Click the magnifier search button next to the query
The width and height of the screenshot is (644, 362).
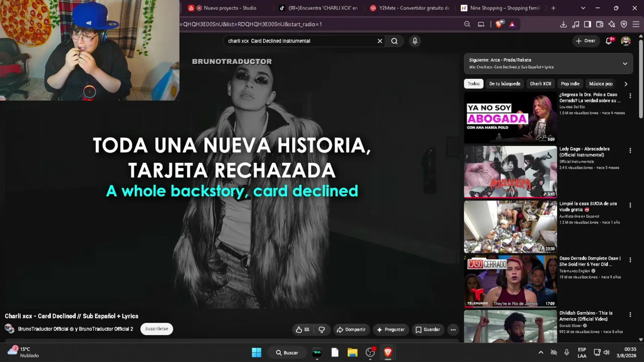(x=394, y=41)
